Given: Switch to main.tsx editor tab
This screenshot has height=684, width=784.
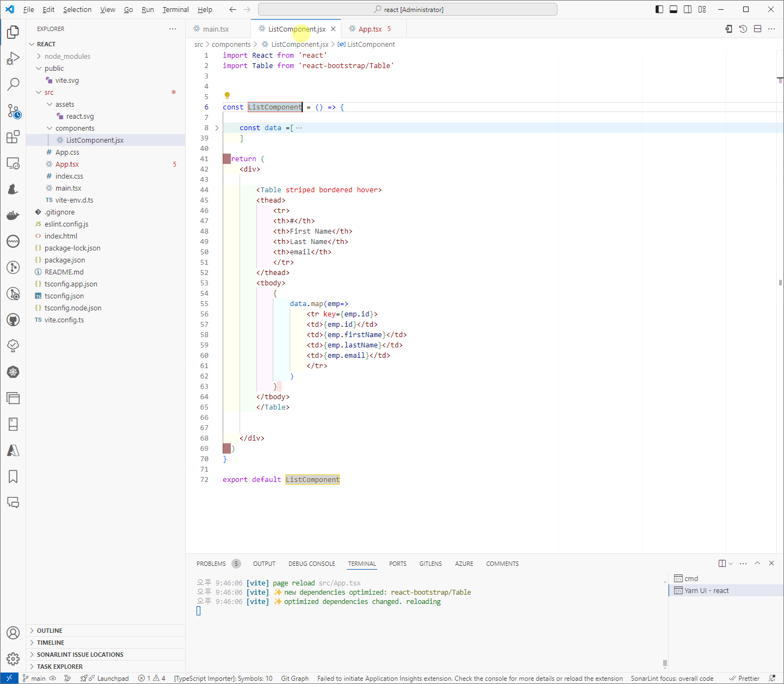Looking at the screenshot, I should [218, 29].
